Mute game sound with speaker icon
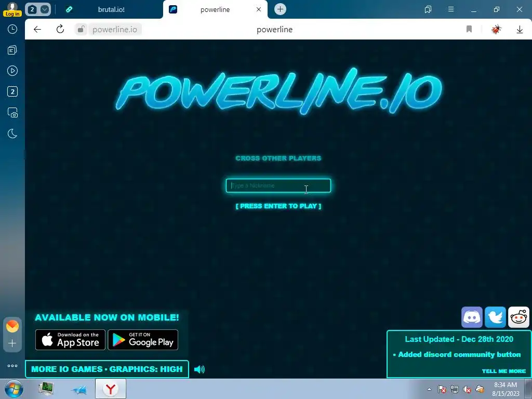Viewport: 532px width, 399px height. point(199,369)
